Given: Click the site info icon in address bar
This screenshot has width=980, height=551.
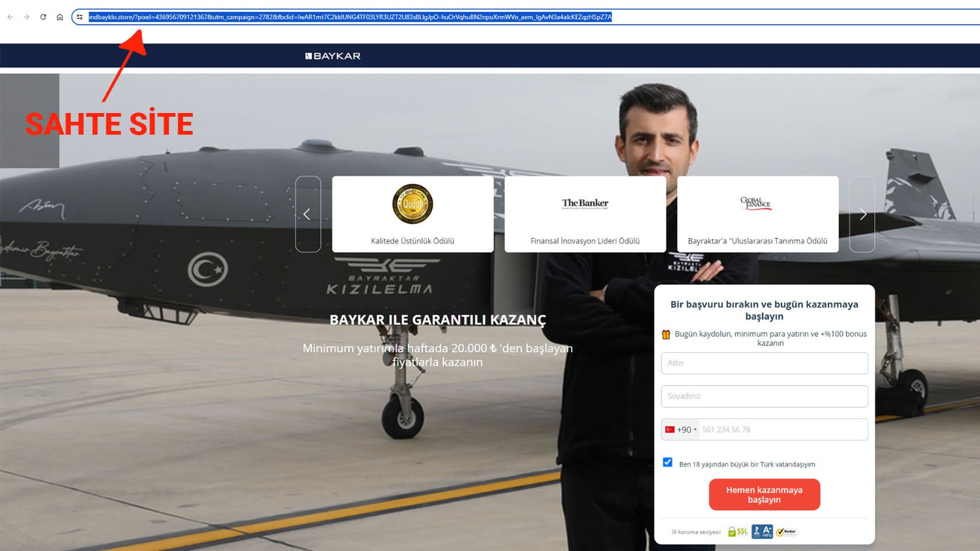Looking at the screenshot, I should coord(80,17).
